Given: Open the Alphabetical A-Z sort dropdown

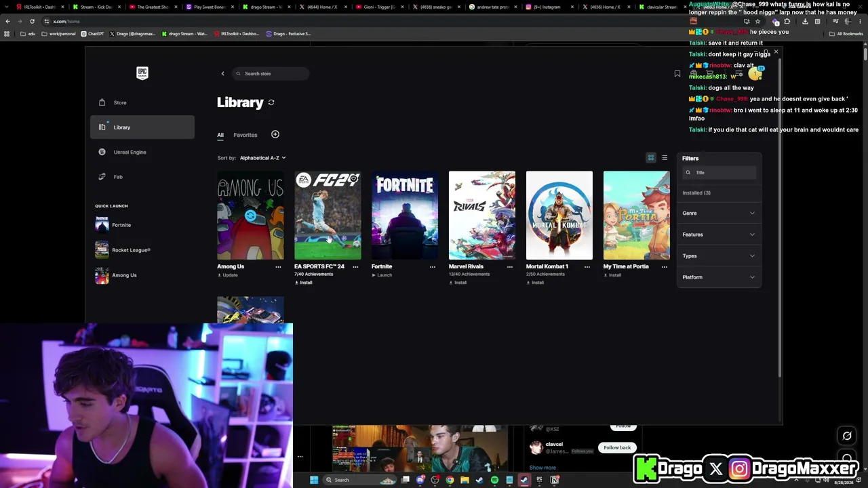Looking at the screenshot, I should (x=263, y=158).
